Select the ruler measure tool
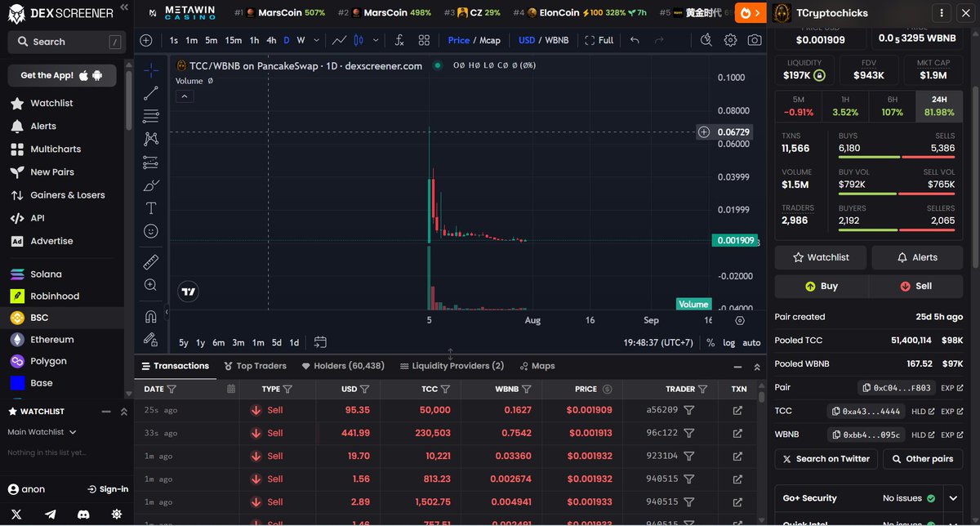Viewport: 980px width, 526px height. [151, 262]
